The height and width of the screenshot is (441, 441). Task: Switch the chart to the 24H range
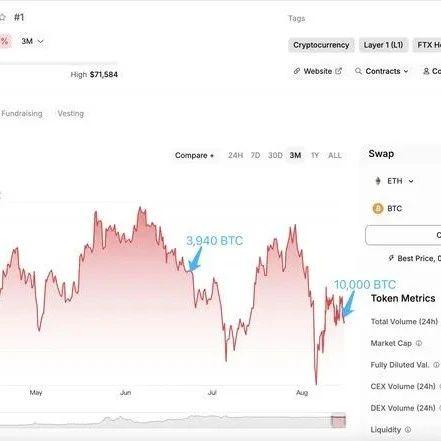coord(235,155)
